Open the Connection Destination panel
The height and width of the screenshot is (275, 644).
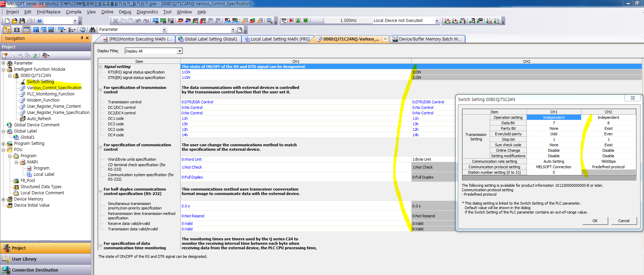(46, 270)
